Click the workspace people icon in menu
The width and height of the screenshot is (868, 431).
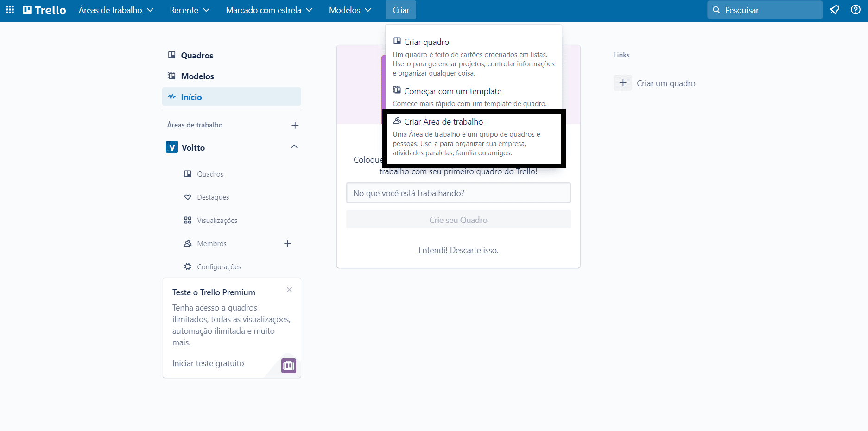click(x=397, y=121)
